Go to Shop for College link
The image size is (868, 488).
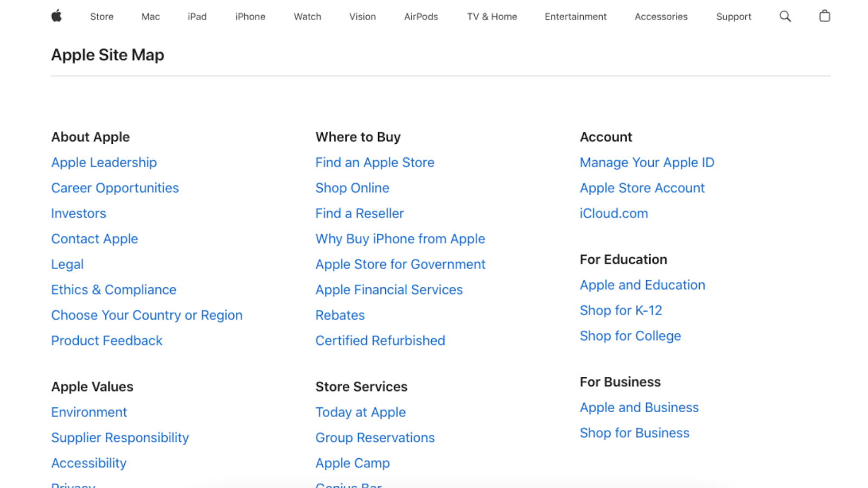point(630,336)
